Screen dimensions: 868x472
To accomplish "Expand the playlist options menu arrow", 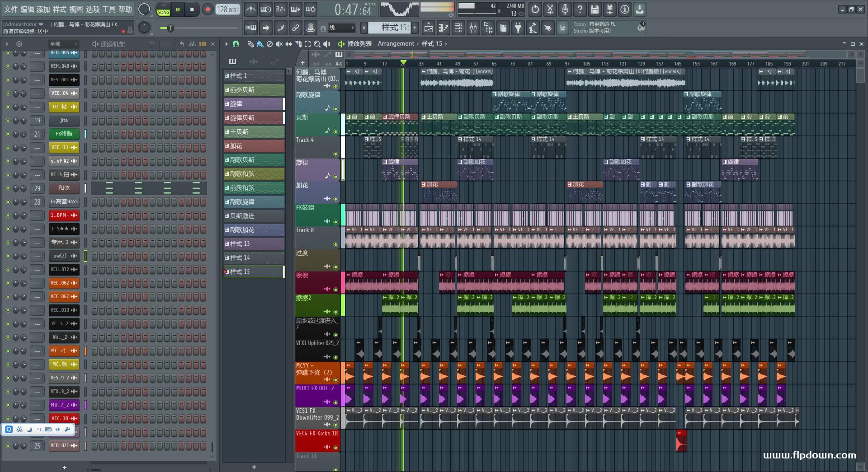I will [226, 44].
